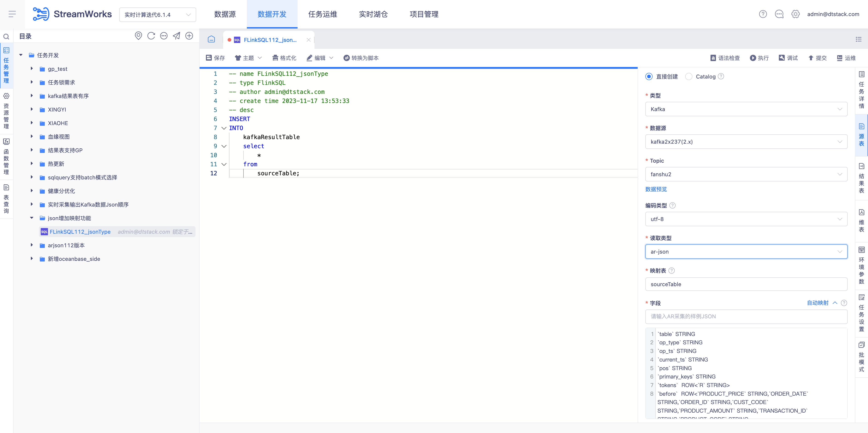Open 环境参数 right panel
Screen dimensions: 868x433
point(862,266)
